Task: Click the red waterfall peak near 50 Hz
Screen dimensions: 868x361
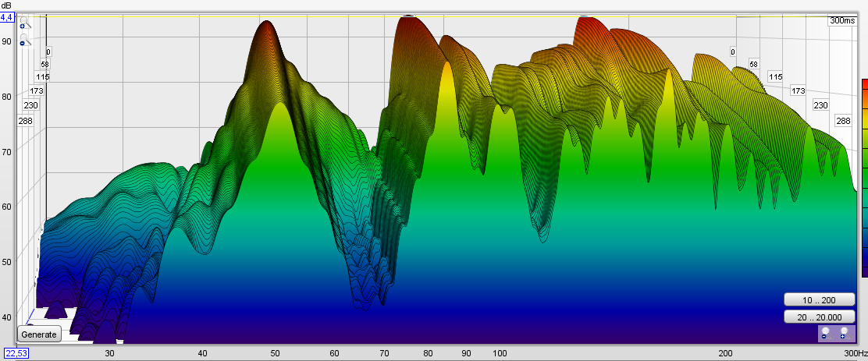Action: click(x=268, y=31)
